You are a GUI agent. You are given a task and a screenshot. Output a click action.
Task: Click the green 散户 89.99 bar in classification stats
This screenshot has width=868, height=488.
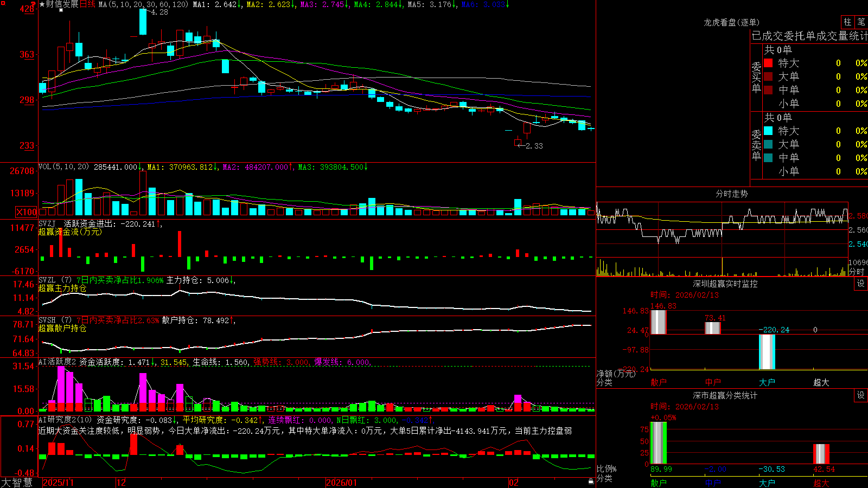point(658,443)
